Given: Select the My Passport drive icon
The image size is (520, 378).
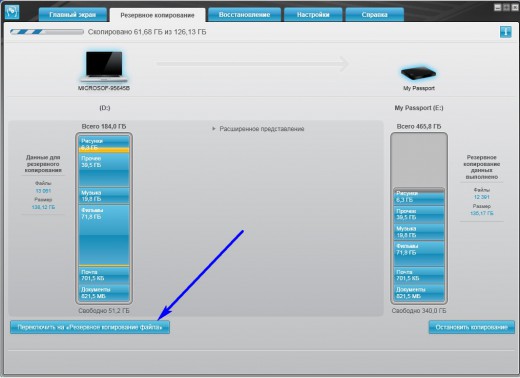Looking at the screenshot, I should pos(419,73).
